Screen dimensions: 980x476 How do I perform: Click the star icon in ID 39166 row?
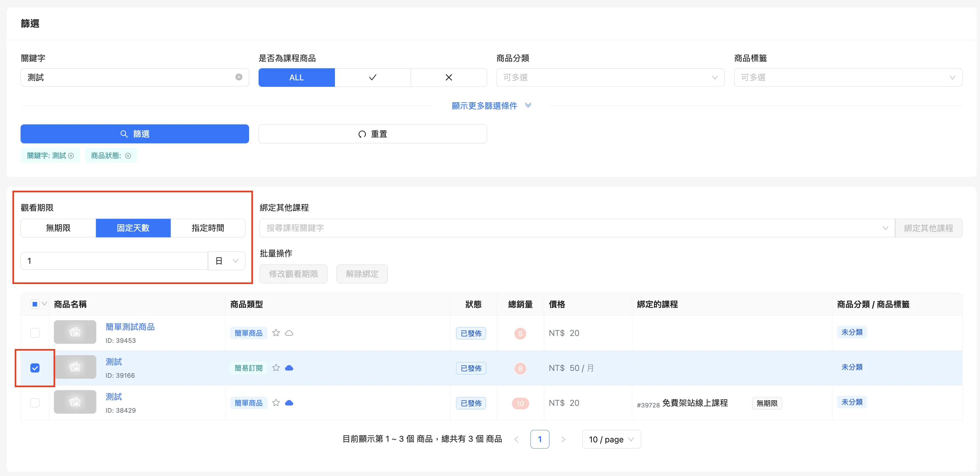click(276, 368)
